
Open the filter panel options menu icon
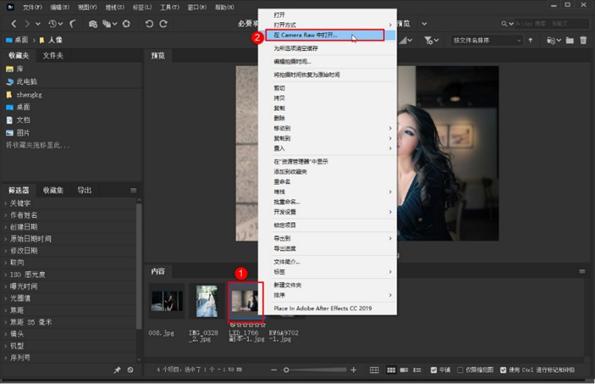pyautogui.click(x=133, y=190)
